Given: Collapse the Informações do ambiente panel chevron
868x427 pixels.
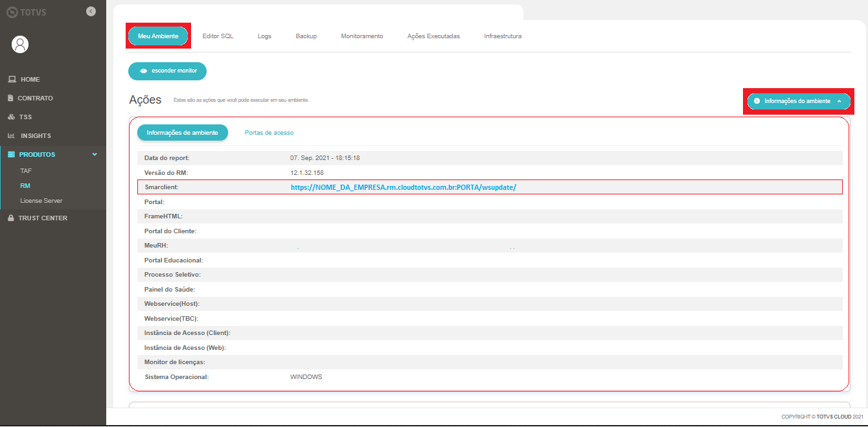Looking at the screenshot, I should (840, 101).
